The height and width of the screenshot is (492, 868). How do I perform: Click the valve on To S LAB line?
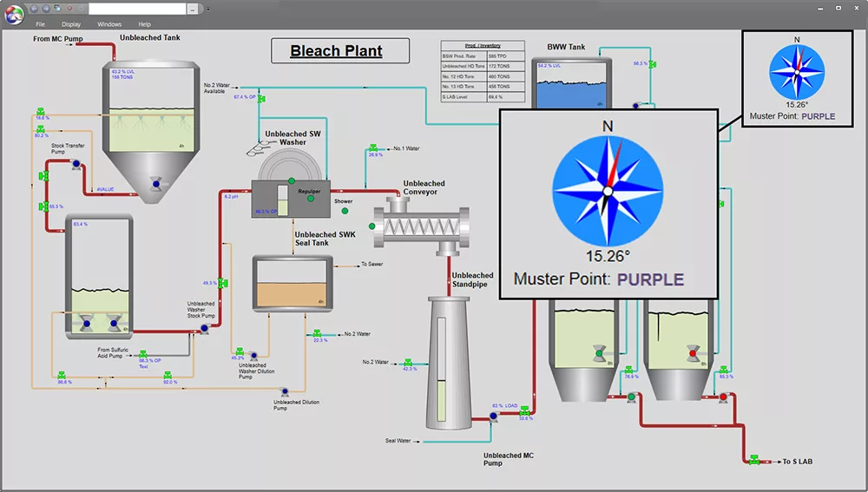tap(754, 460)
